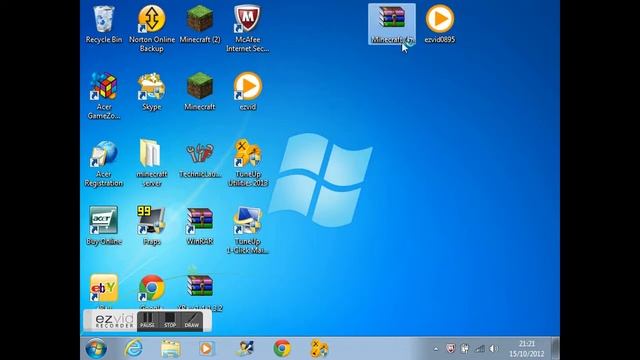Click the ezvid DRAW button

tap(191, 320)
